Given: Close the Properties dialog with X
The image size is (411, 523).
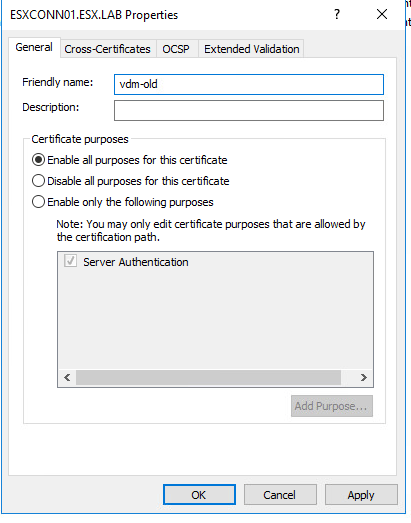Looking at the screenshot, I should point(382,14).
